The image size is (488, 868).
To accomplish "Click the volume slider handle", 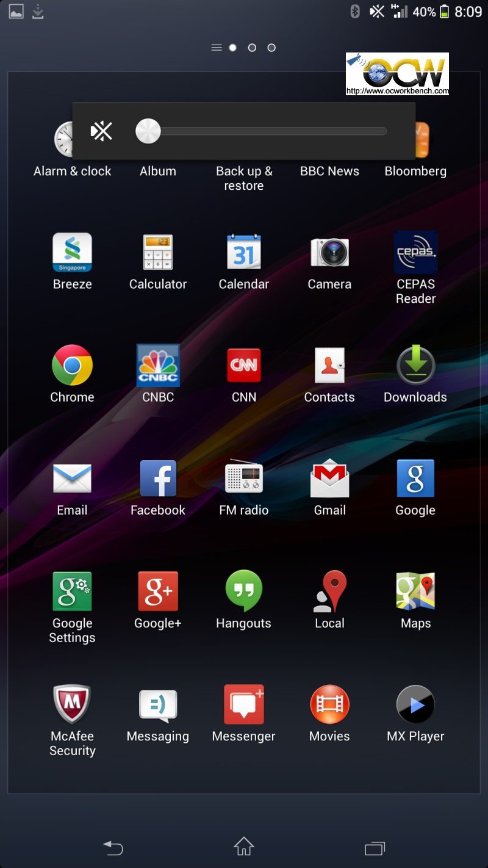I will [148, 131].
